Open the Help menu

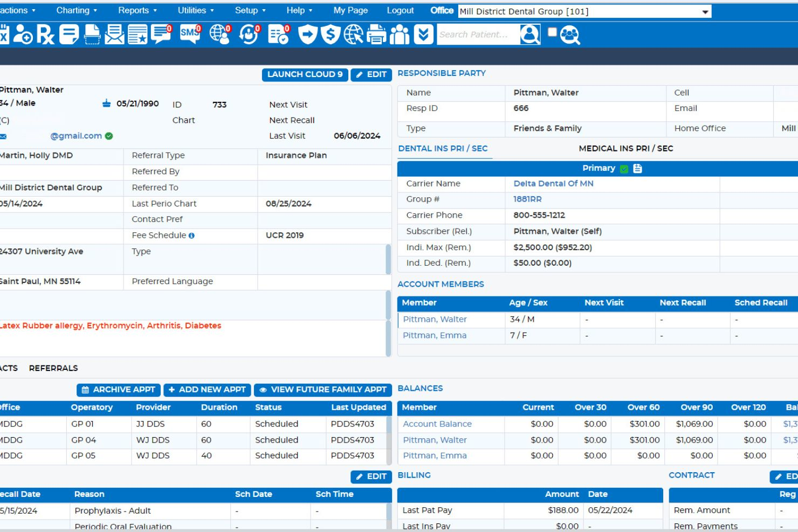tap(299, 10)
